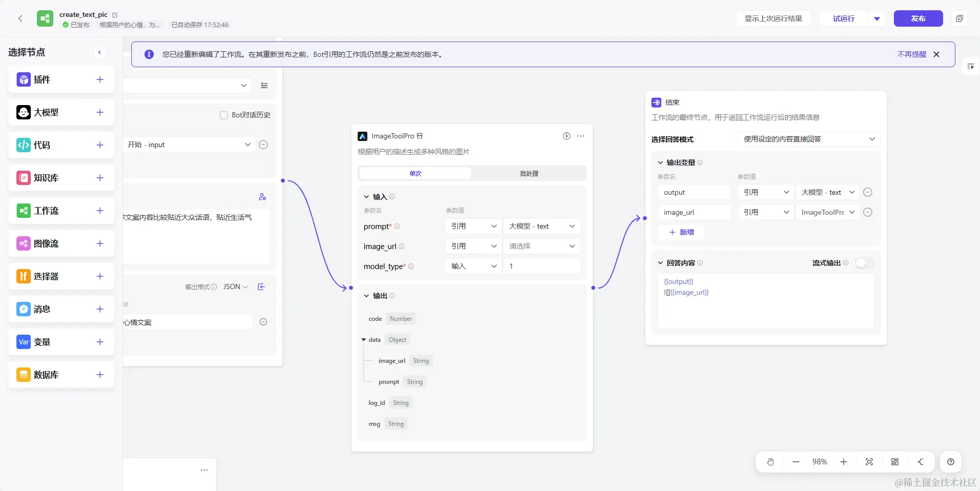Enable the Bot对话历史 checkbox
The height and width of the screenshot is (491, 980).
(224, 115)
